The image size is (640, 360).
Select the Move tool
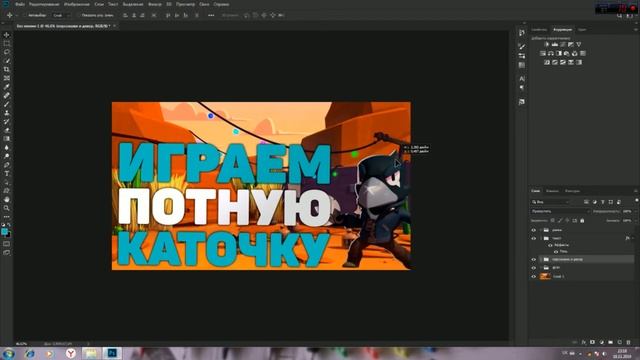coord(7,35)
